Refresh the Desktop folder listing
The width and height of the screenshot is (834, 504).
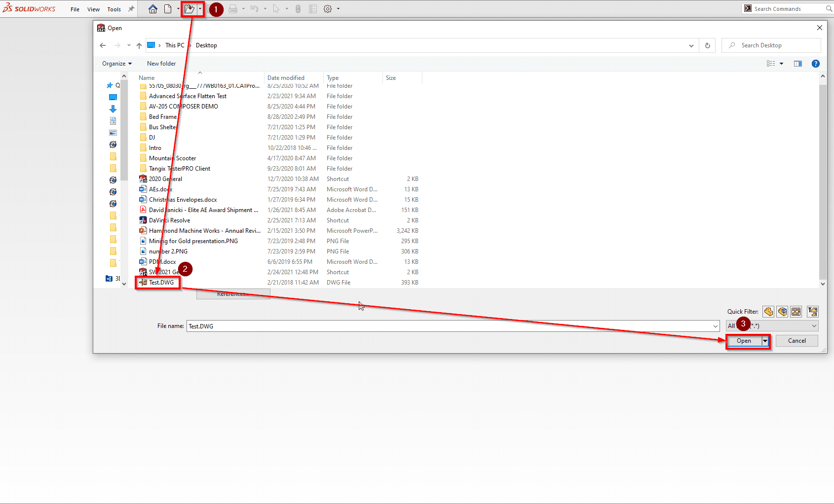707,45
